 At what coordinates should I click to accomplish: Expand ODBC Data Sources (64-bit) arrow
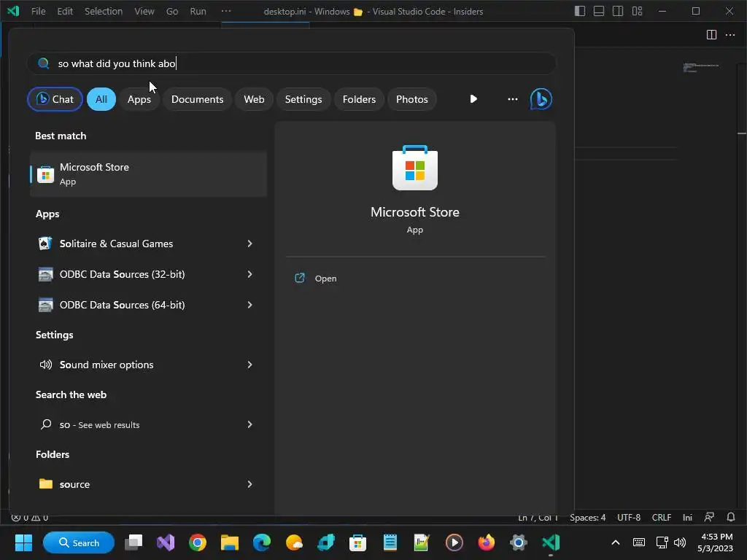(x=249, y=305)
